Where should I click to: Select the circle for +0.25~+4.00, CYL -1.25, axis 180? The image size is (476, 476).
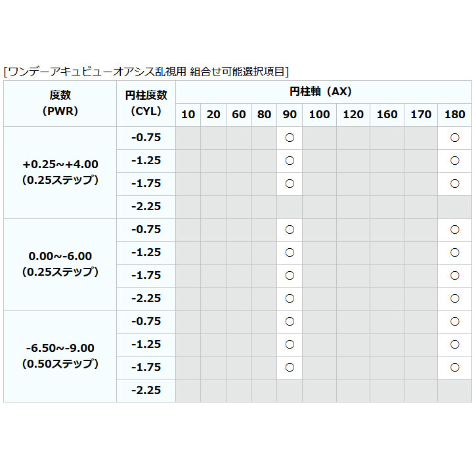click(454, 161)
